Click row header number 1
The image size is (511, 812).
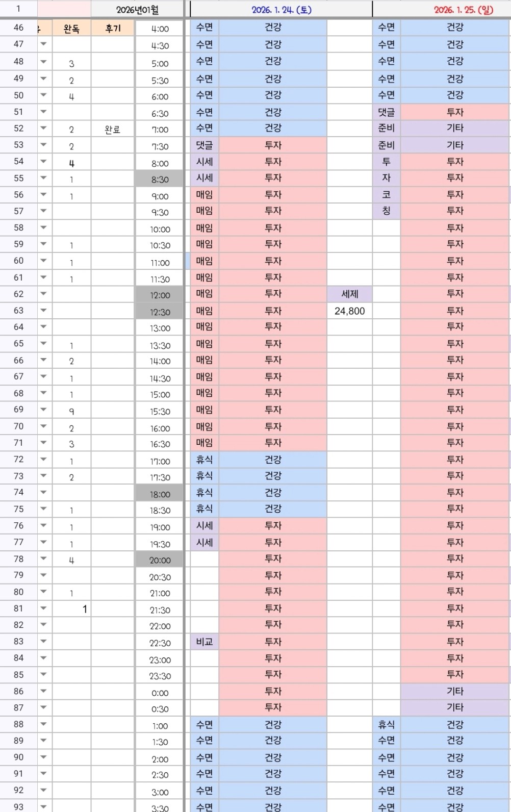[18, 9]
